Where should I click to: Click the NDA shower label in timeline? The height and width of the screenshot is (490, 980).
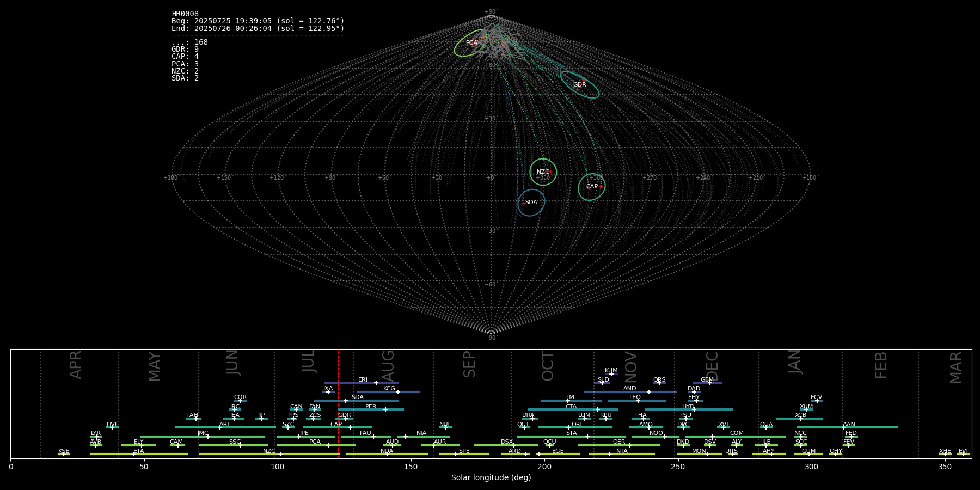(x=387, y=451)
